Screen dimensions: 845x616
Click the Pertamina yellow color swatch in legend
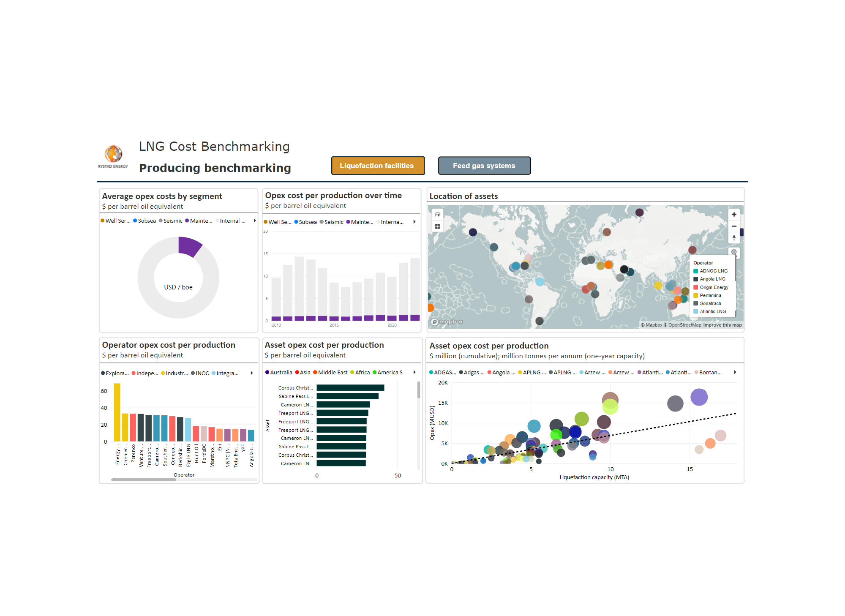click(x=695, y=296)
